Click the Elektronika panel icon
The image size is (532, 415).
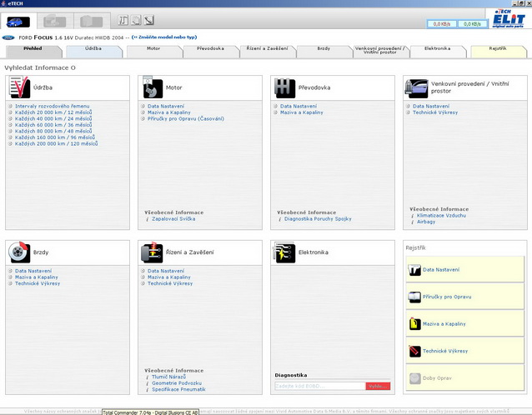[x=284, y=252]
